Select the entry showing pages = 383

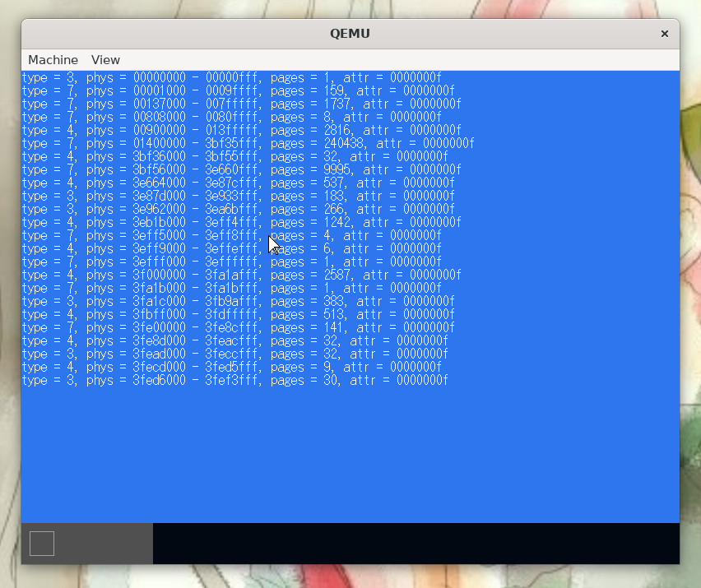point(237,302)
